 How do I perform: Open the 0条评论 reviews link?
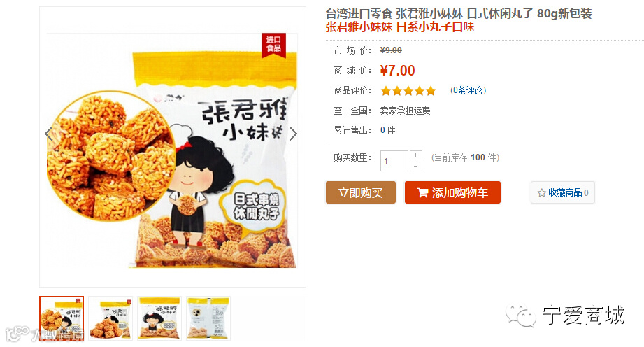468,90
